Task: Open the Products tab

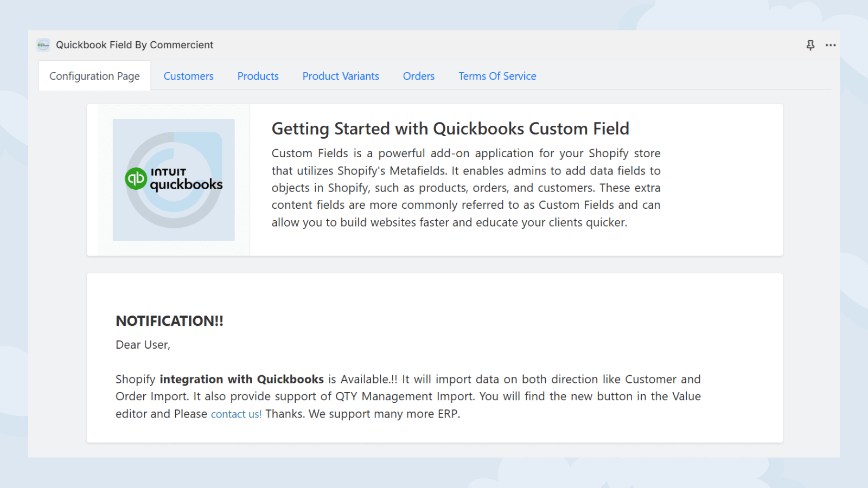Action: tap(258, 76)
